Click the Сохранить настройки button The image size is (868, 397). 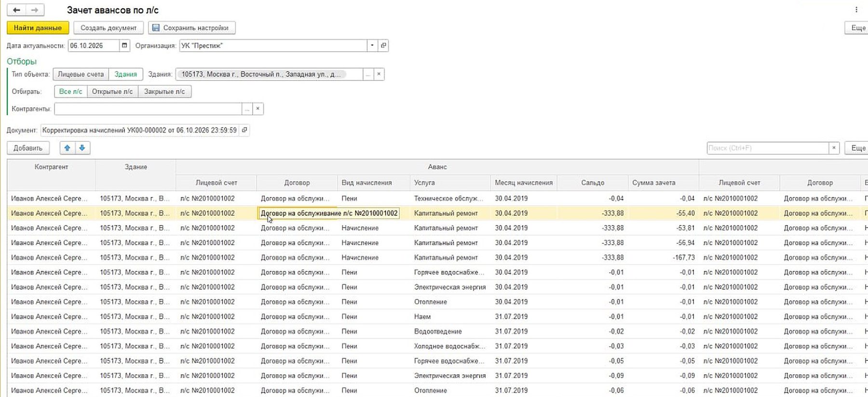(192, 28)
